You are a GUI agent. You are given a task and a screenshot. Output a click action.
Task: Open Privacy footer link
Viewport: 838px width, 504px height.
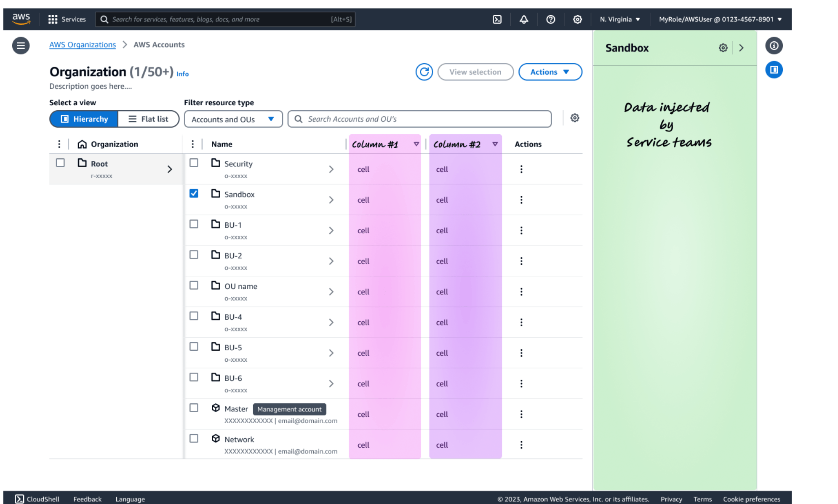[x=671, y=499]
